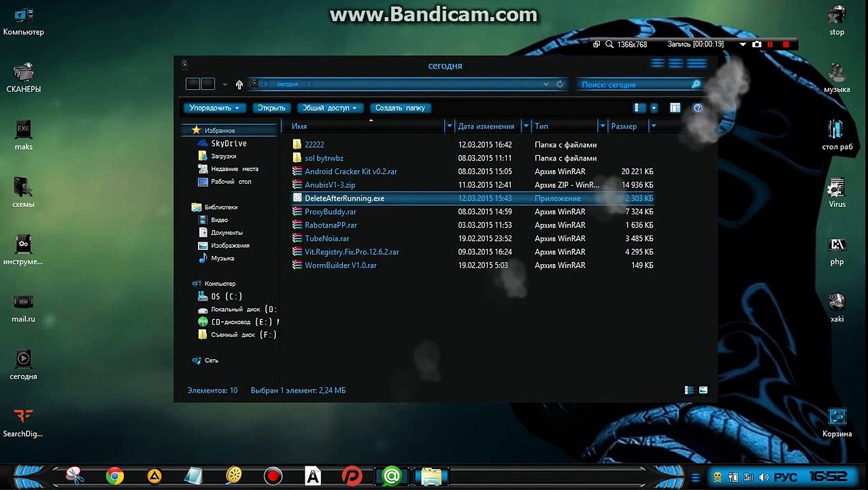This screenshot has height=490, width=868.
Task: Select the инструме... desktop icon
Action: coord(23,250)
